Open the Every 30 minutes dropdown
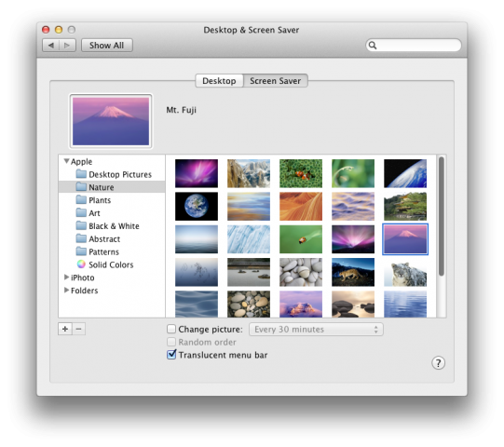The width and height of the screenshot is (504, 447). coord(316,330)
